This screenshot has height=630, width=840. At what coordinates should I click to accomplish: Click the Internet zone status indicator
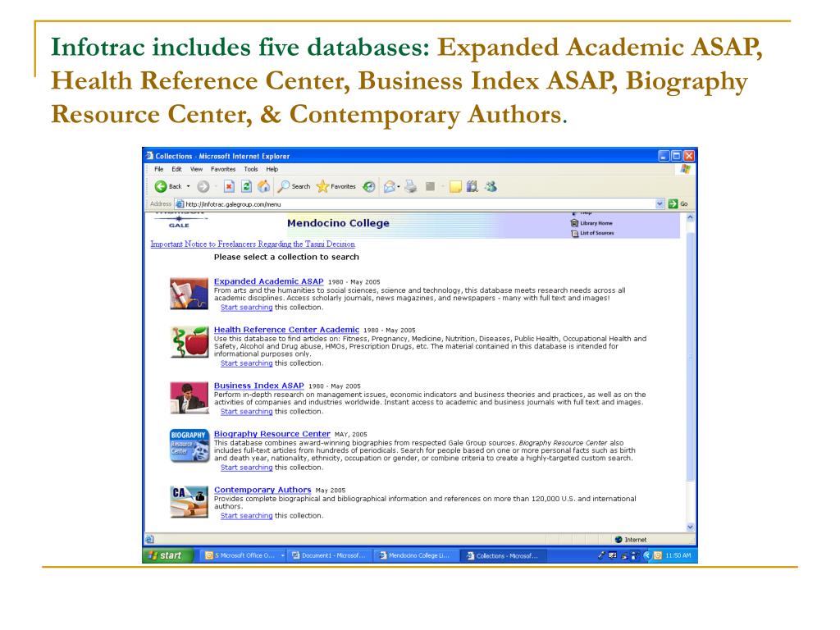(x=631, y=540)
